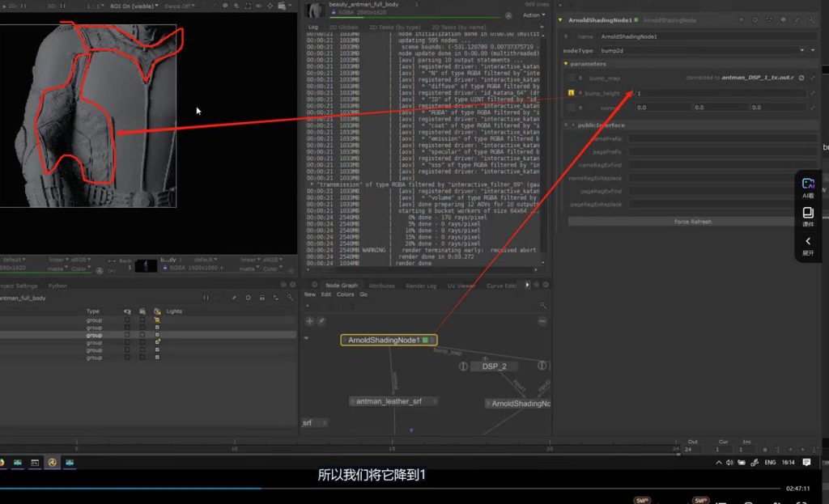
Task: Toggle the yellow bump_height state indicator
Action: pos(571,93)
